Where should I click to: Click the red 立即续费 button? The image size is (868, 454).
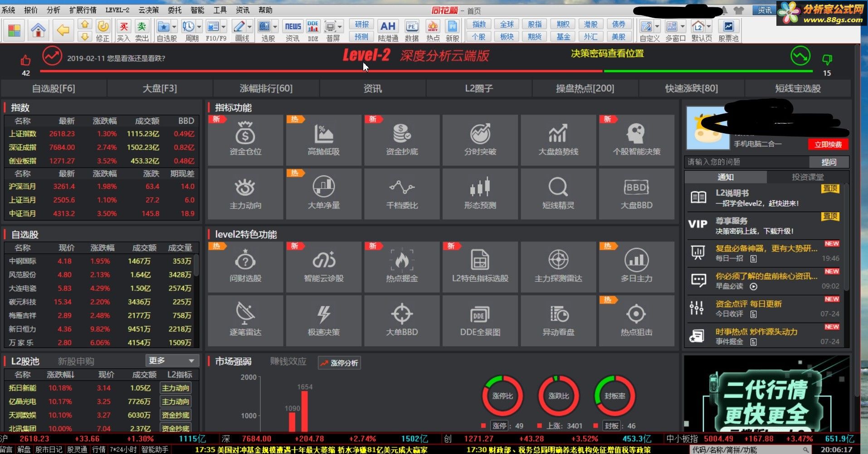(x=828, y=144)
